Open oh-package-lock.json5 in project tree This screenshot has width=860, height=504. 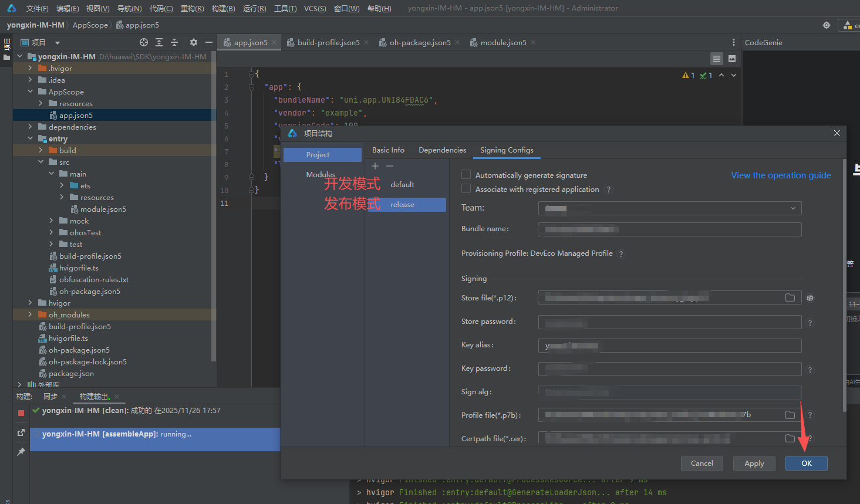click(x=87, y=362)
